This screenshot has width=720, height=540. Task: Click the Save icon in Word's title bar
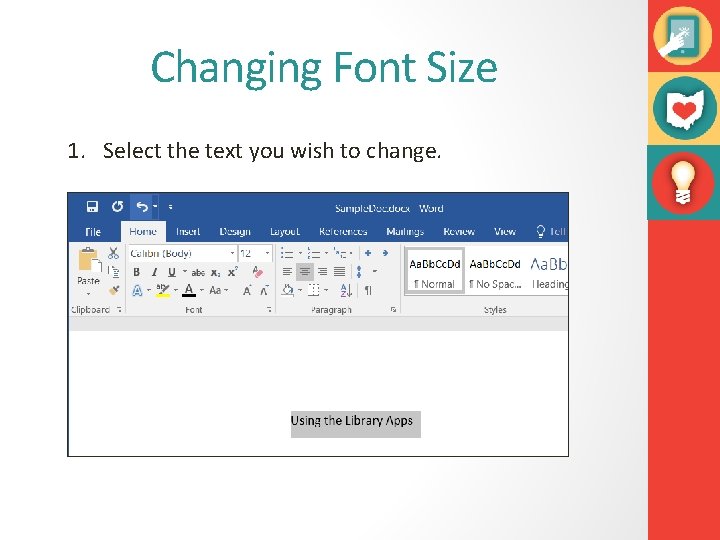pyautogui.click(x=92, y=207)
